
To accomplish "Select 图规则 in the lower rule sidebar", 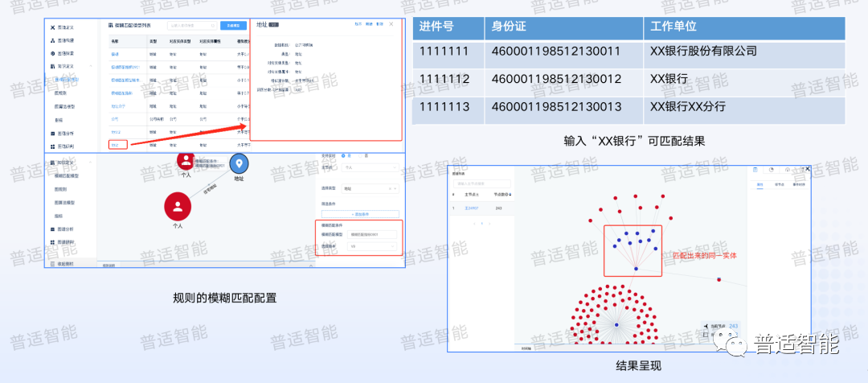I will tap(61, 189).
